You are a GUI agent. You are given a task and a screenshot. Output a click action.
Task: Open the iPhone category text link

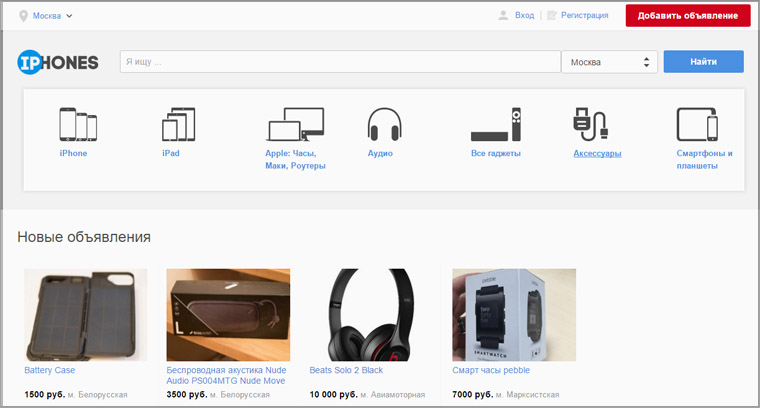pos(73,153)
